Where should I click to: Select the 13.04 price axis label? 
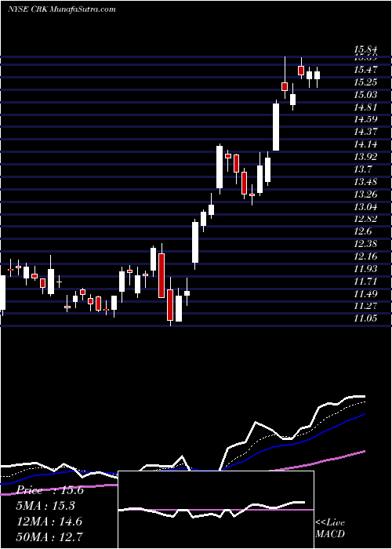click(365, 206)
